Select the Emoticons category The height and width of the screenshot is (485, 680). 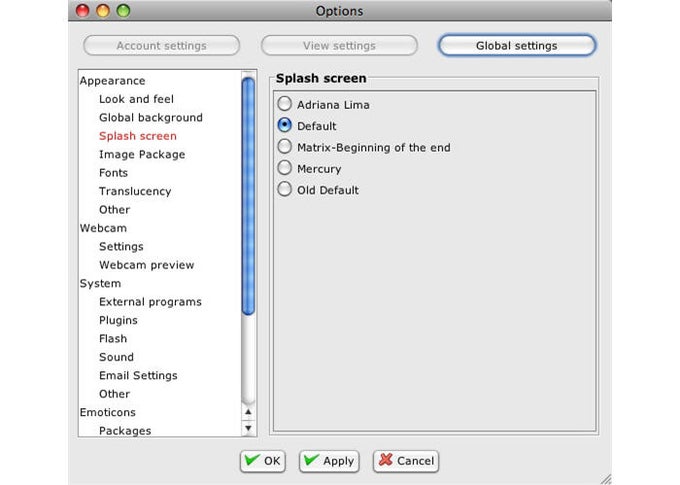[x=108, y=413]
